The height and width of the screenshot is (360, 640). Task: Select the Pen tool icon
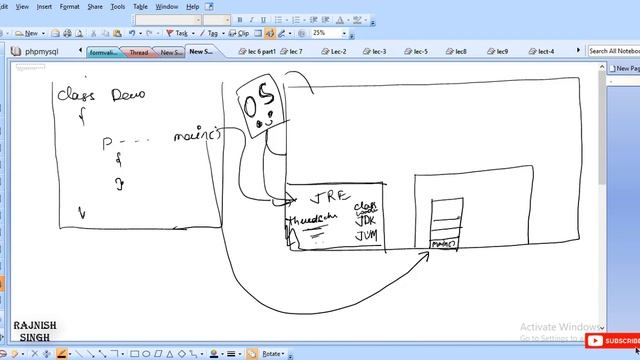281,33
